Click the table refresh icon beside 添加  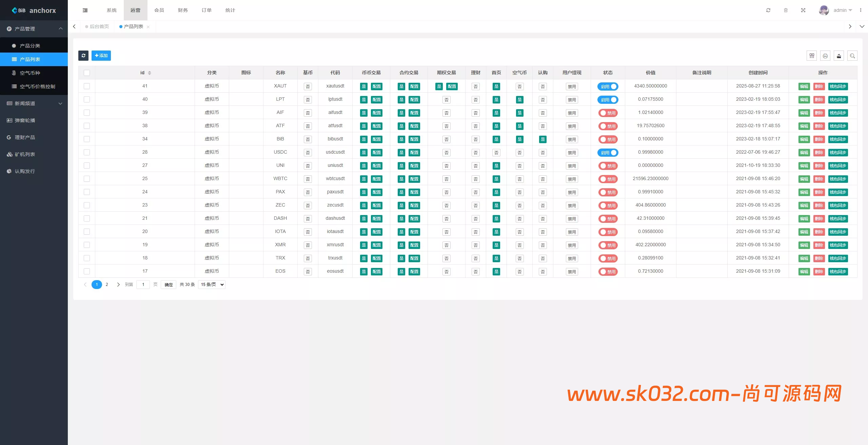pyautogui.click(x=83, y=56)
